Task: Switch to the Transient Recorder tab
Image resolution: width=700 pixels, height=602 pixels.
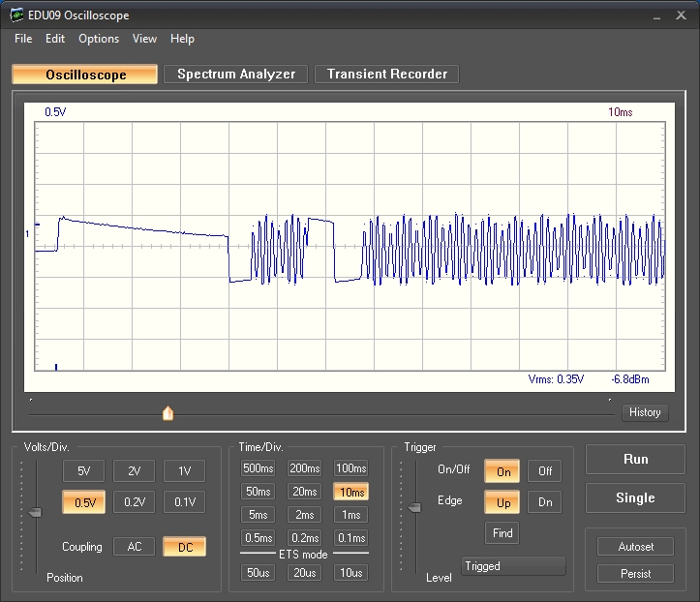Action: pyautogui.click(x=386, y=75)
